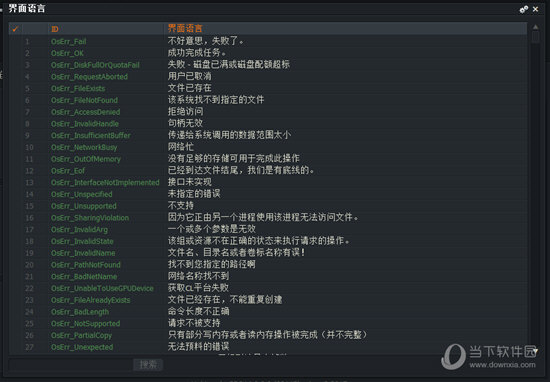
Task: Click the translation 请求不被支持
Action: coord(194,323)
